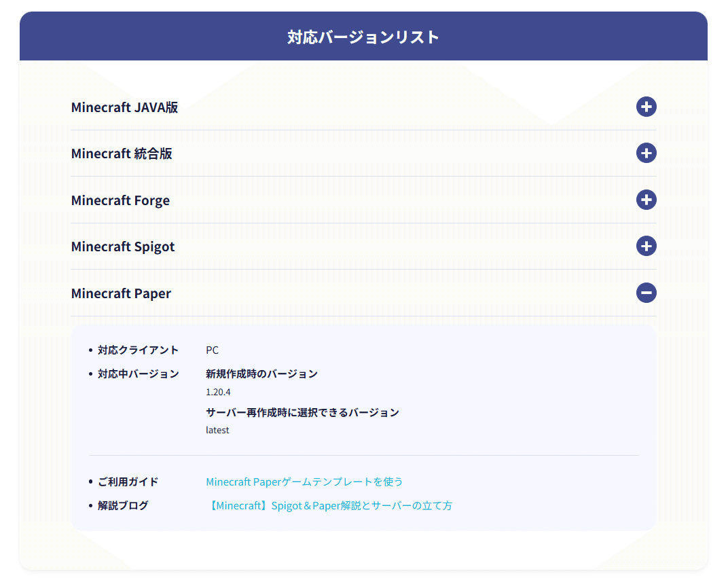The image size is (728, 582).
Task: Expand Minecraft Spigot using the plus icon
Action: (646, 246)
